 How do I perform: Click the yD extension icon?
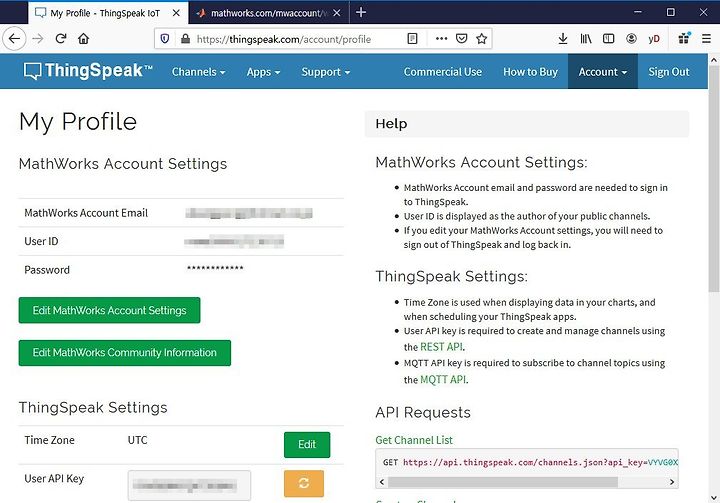[654, 39]
